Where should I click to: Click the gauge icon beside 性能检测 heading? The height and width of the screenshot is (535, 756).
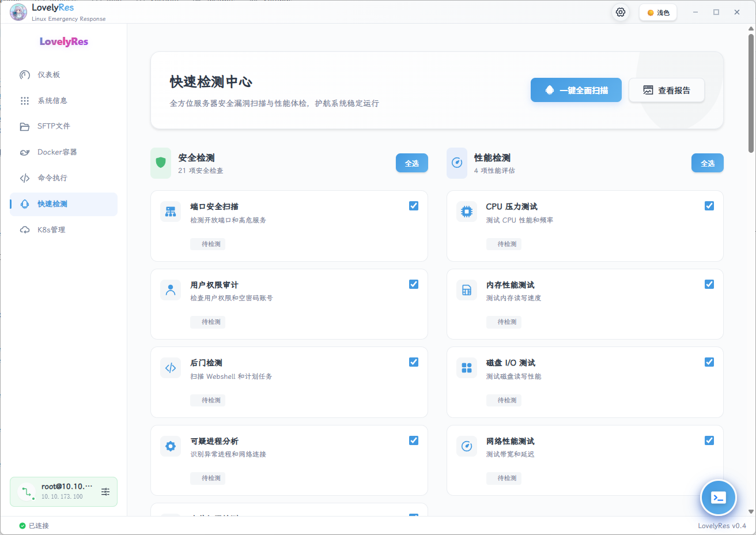[x=457, y=163]
